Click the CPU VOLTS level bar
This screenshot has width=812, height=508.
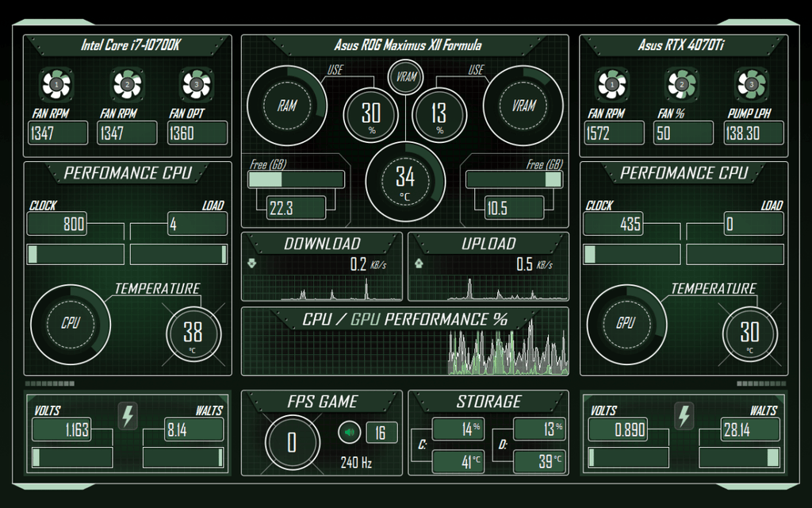coord(77,458)
